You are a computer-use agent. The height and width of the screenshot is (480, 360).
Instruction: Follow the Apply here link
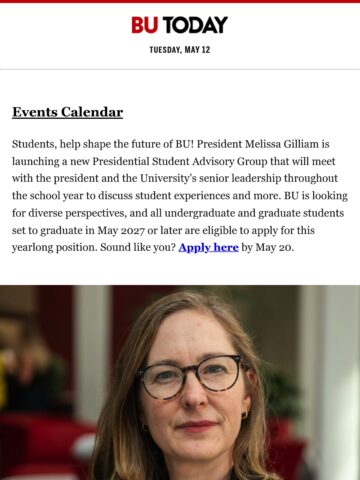[208, 247]
